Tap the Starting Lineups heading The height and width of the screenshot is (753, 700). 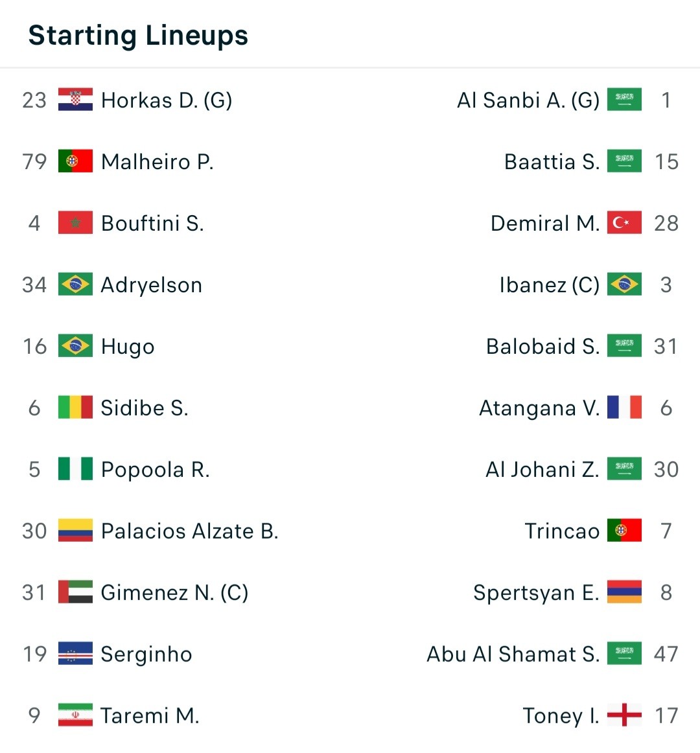tap(138, 36)
